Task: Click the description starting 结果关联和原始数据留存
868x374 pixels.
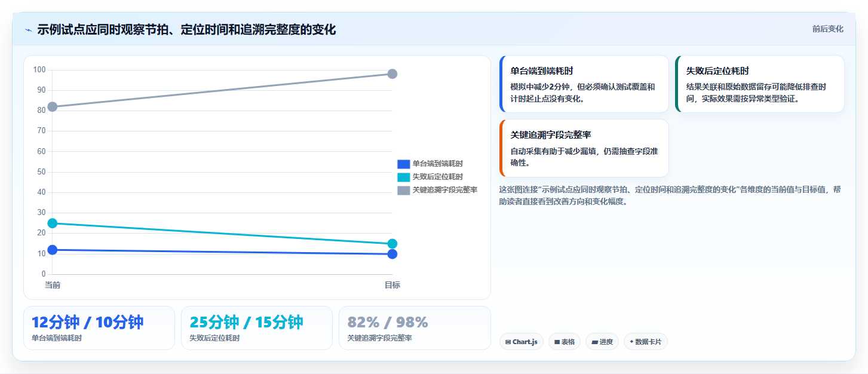Action: click(x=756, y=93)
